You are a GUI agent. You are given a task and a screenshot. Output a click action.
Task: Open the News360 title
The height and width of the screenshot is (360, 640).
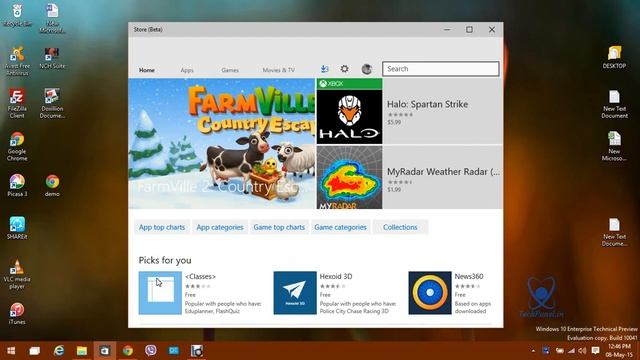click(469, 276)
